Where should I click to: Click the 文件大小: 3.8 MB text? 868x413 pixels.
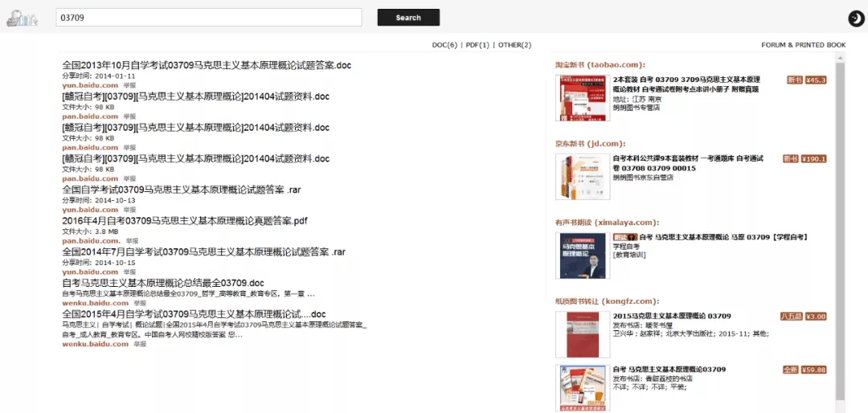click(90, 231)
